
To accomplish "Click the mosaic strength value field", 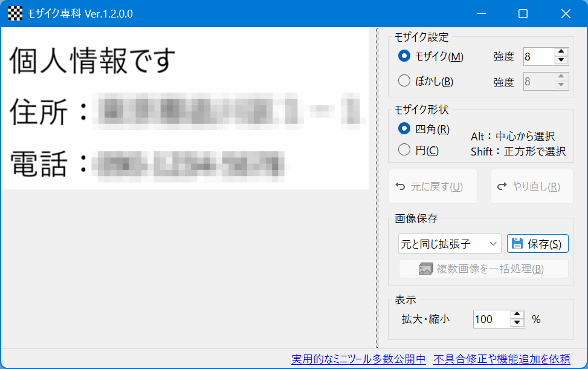I will 538,57.
